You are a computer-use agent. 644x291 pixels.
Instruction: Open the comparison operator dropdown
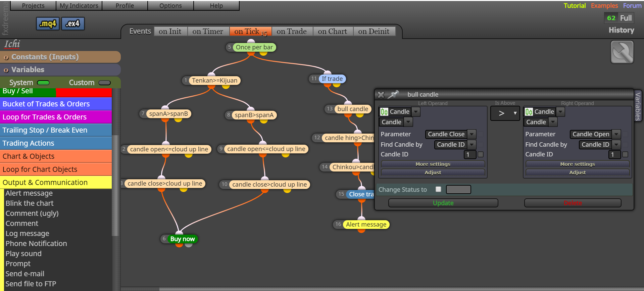coord(505,113)
